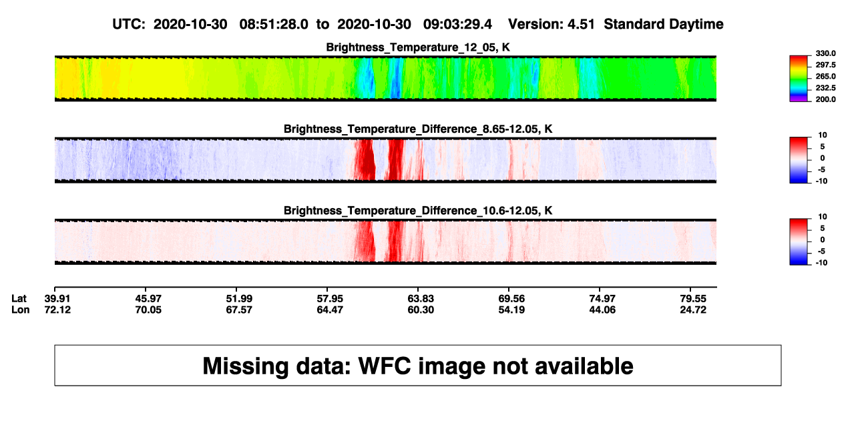Click the color bar beside the 10.6-12.05 panel

tap(799, 242)
